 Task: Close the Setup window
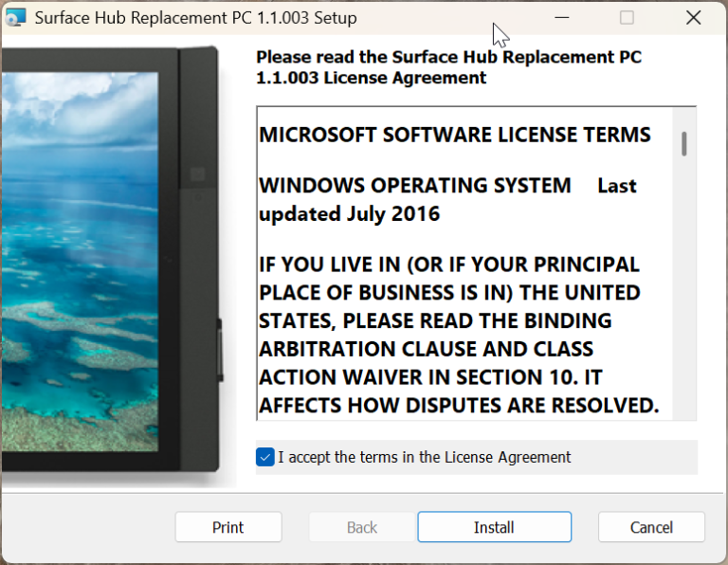click(x=694, y=18)
